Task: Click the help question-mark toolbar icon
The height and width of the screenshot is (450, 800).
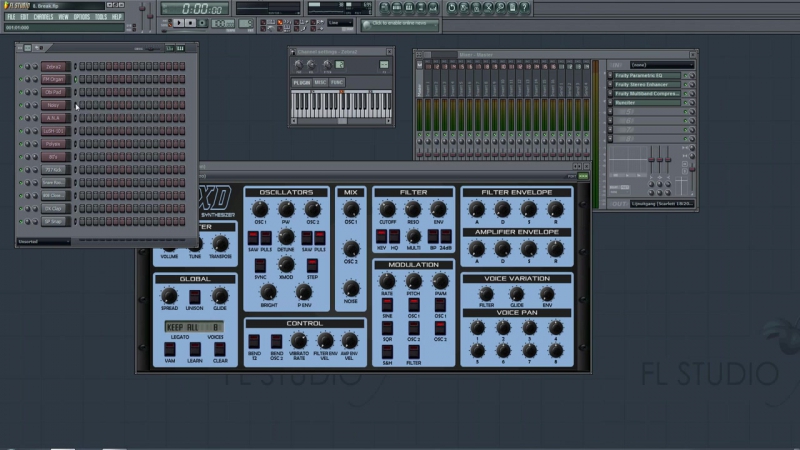Action: (524, 8)
